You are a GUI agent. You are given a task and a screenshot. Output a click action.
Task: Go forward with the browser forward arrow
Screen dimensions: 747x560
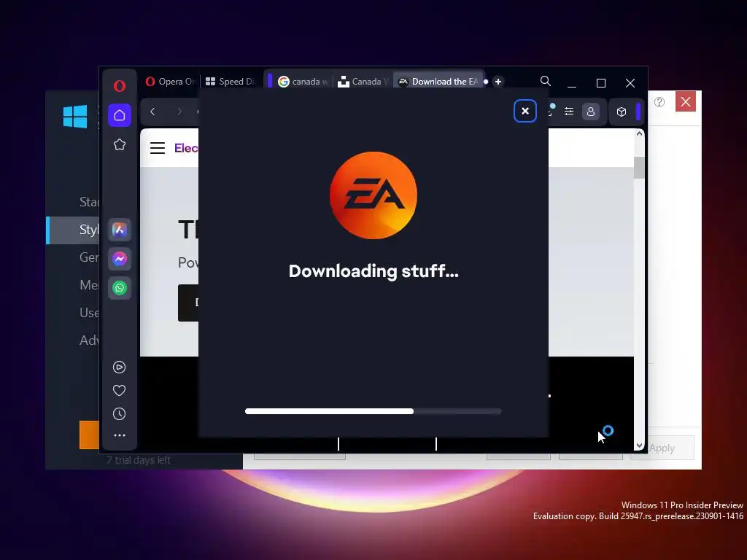pos(179,112)
